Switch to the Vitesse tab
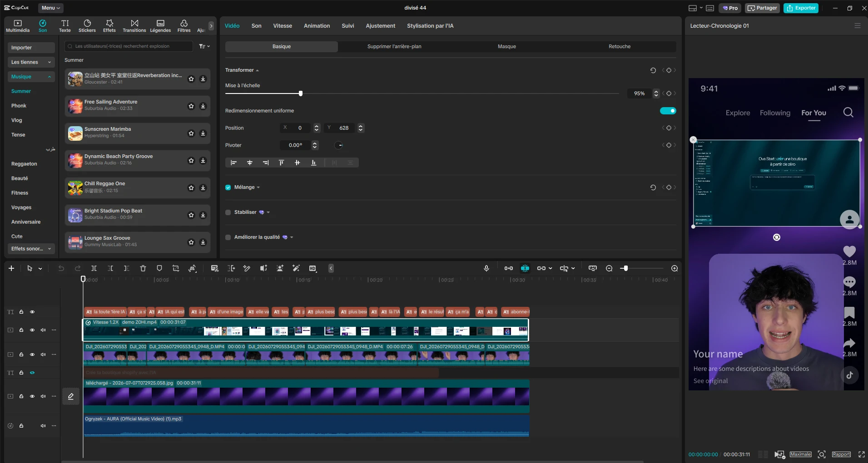This screenshot has height=463, width=868. tap(283, 26)
